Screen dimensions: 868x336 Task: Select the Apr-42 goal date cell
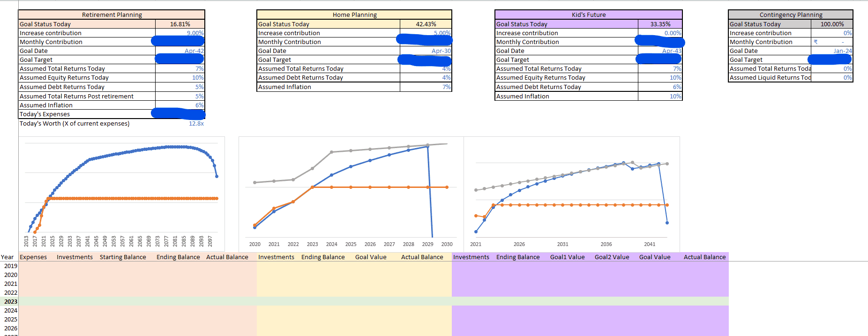(180, 51)
